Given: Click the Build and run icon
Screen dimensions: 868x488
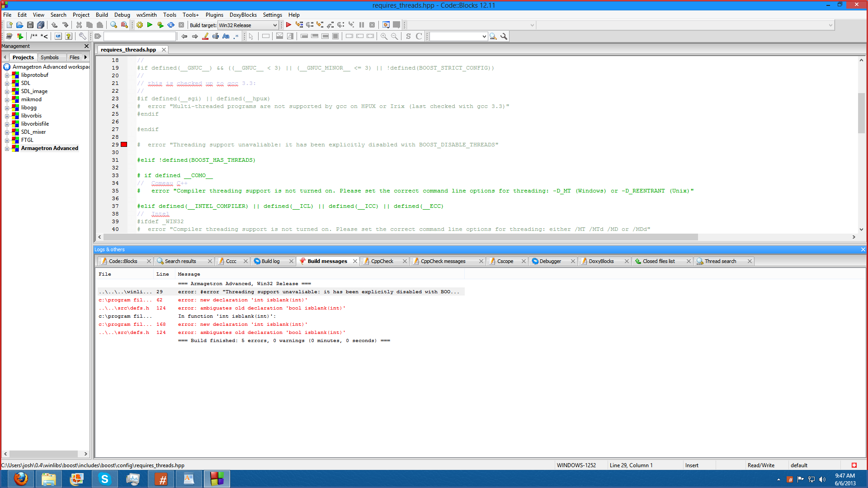Looking at the screenshot, I should point(160,25).
